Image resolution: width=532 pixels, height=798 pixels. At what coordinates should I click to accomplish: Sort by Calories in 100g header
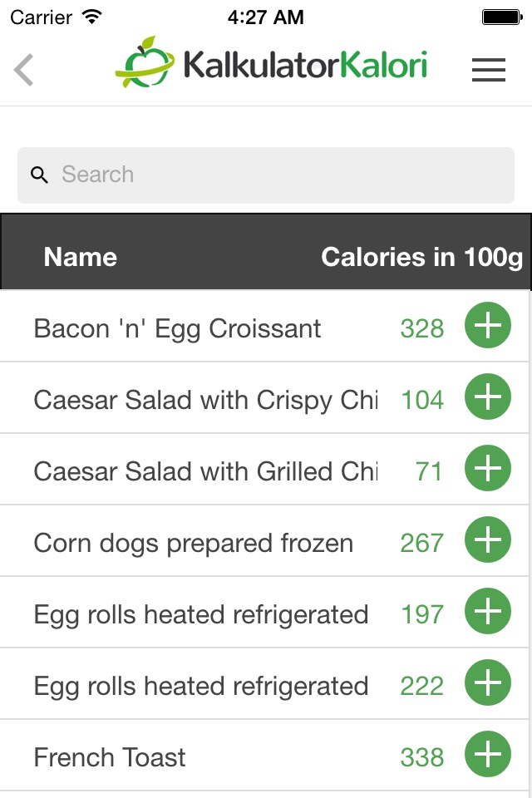[422, 258]
